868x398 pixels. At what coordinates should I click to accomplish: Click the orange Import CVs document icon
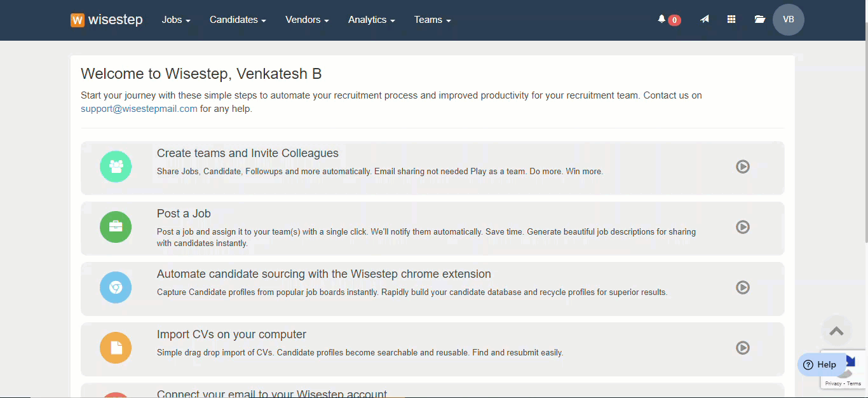(x=116, y=348)
